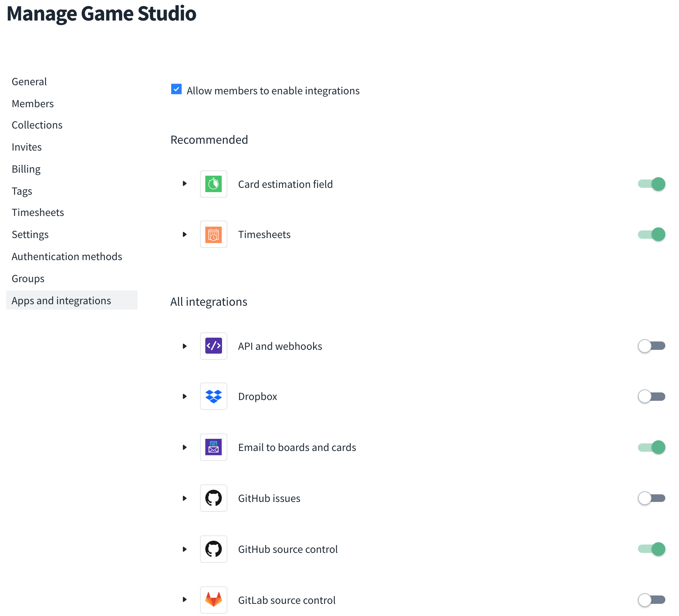Expand the GitLab source control section
Screen dimensions: 679x616
pyautogui.click(x=185, y=600)
